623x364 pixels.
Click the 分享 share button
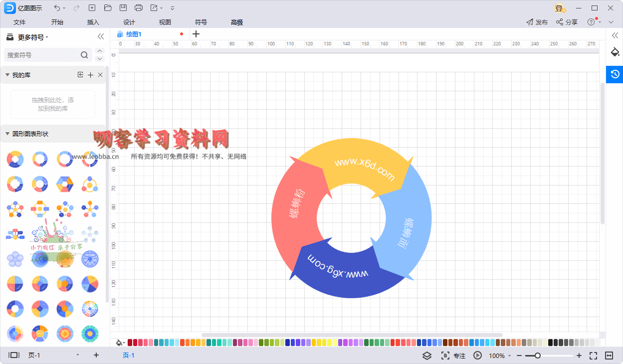567,22
